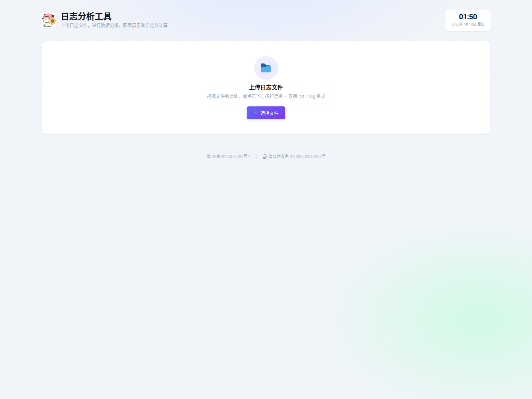Click the 日志分析工具 title
This screenshot has width=532, height=399.
click(x=86, y=16)
